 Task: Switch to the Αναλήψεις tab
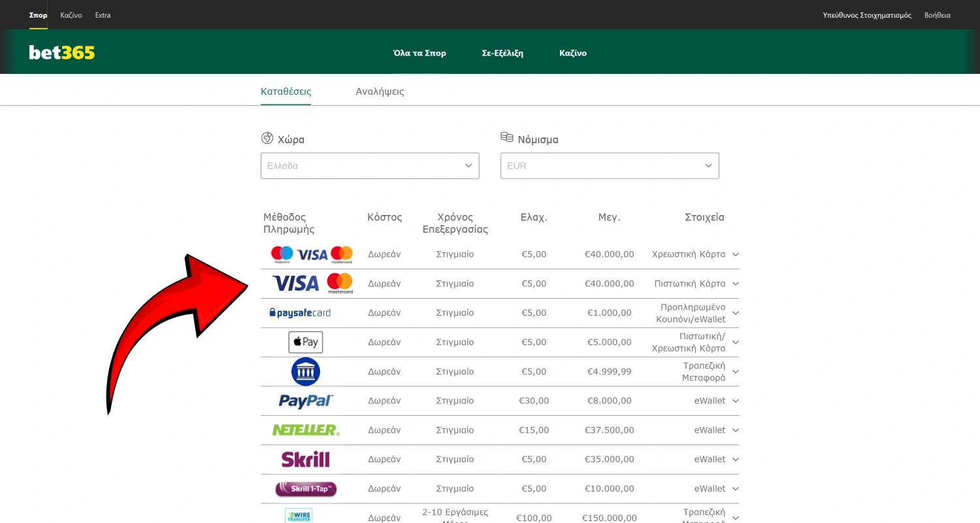[380, 92]
